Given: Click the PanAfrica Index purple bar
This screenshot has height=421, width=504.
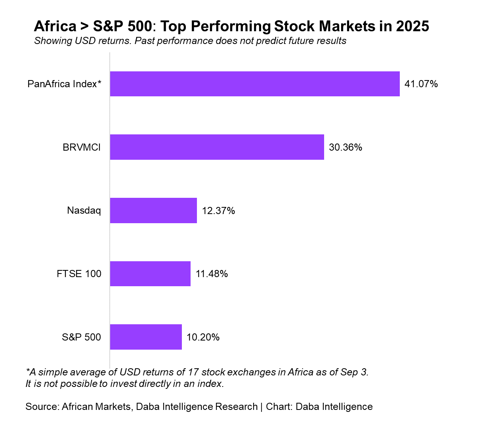Looking at the screenshot, I should tap(255, 84).
